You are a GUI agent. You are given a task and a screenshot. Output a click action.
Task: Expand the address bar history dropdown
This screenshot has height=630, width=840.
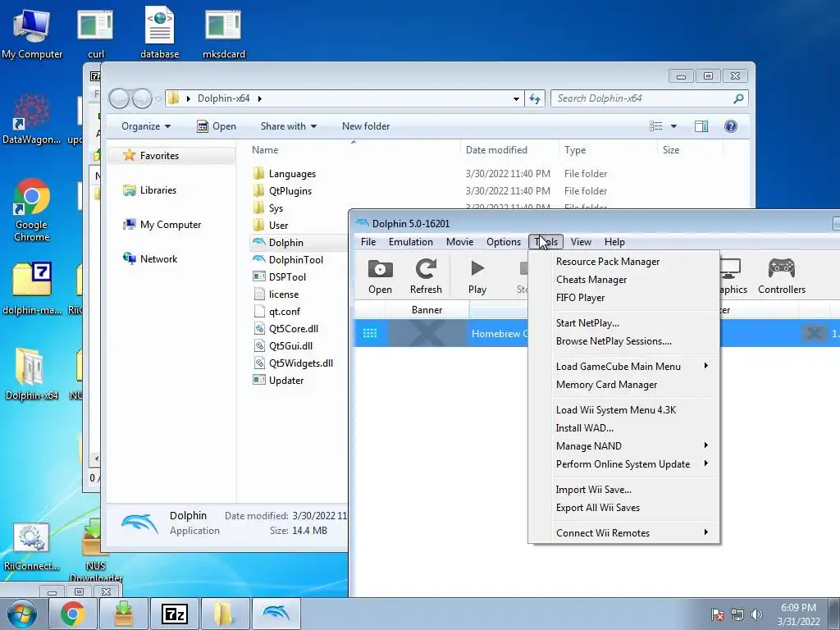click(x=516, y=98)
